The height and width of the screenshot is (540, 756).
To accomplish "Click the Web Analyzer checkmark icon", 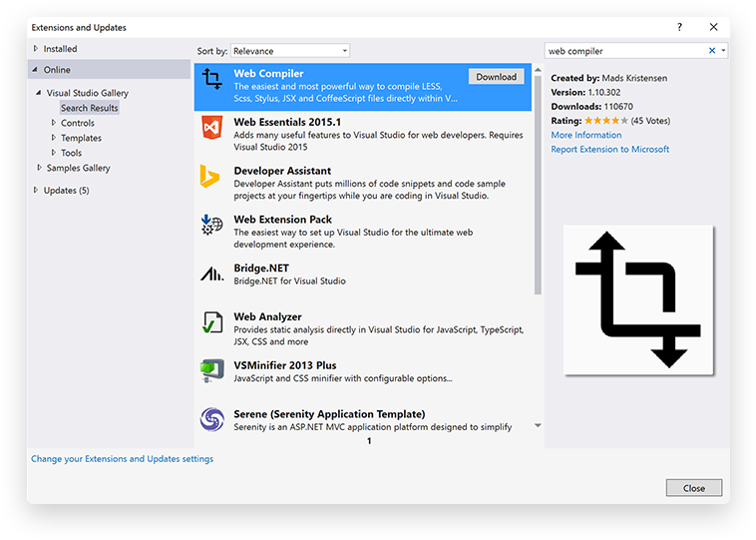I will point(212,322).
